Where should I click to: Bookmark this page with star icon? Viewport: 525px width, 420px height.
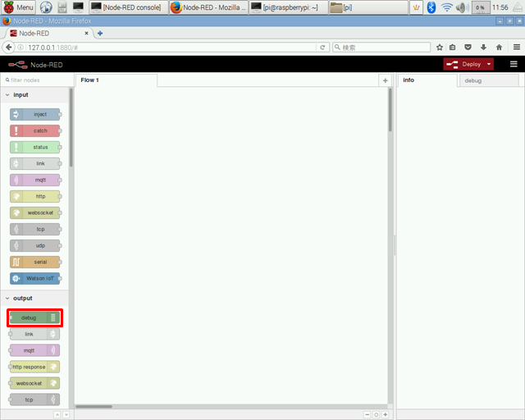point(440,48)
